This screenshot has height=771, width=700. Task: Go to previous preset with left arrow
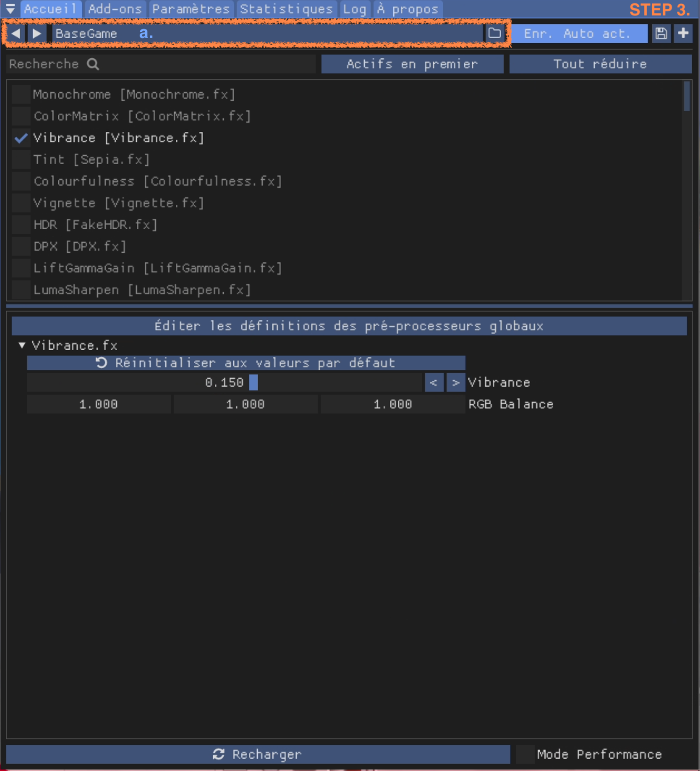16,33
